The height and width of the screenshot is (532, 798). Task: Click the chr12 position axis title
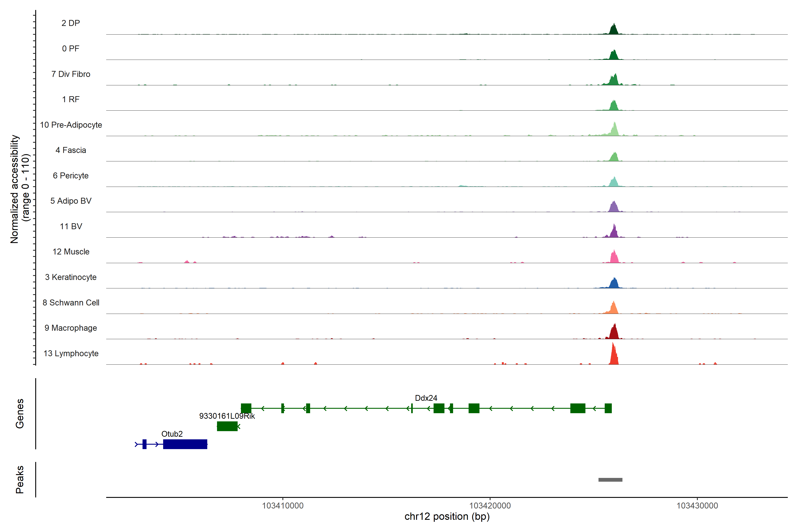pyautogui.click(x=447, y=517)
